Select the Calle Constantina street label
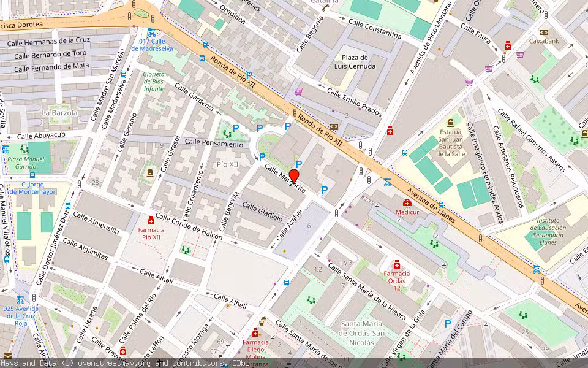The image size is (588, 368). [x=375, y=29]
